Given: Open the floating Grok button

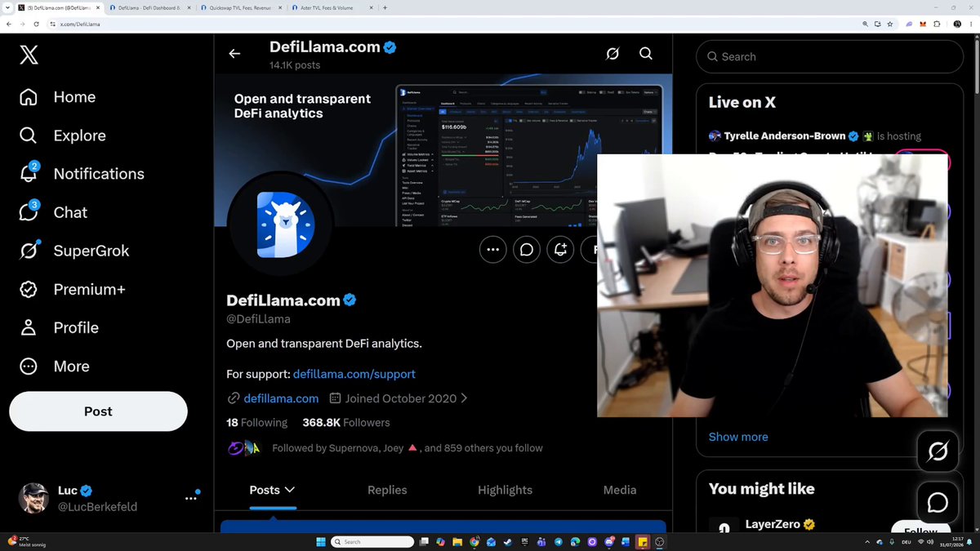Looking at the screenshot, I should tap(938, 451).
